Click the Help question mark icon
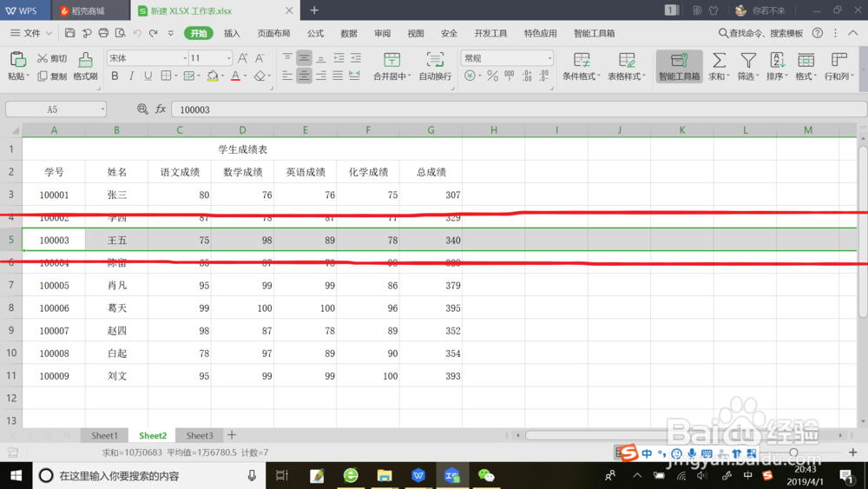Image resolution: width=868 pixels, height=489 pixels. [x=818, y=33]
